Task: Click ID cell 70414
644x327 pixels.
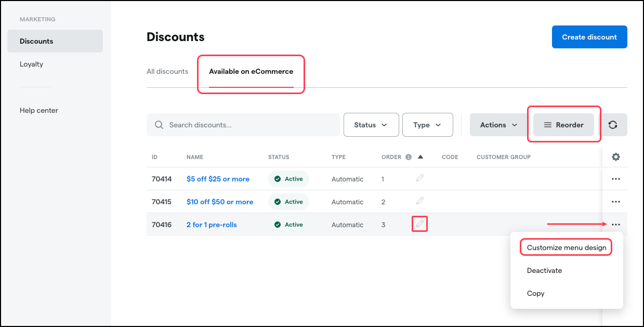Action: pos(162,179)
